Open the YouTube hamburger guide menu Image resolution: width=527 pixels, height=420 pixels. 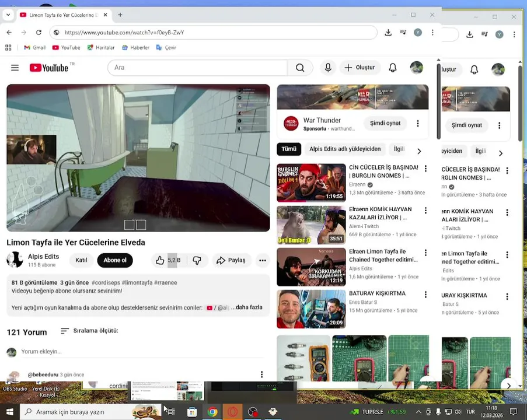(x=15, y=68)
